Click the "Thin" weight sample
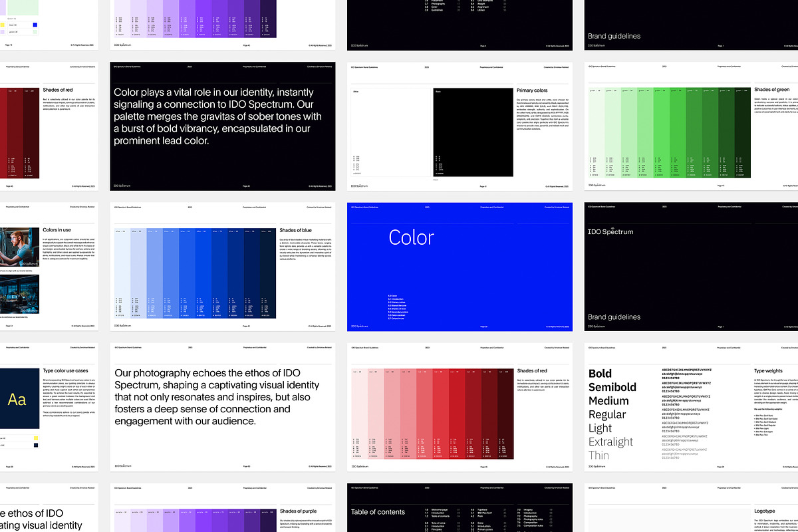Viewport: 798px width, 532px height. [x=598, y=456]
